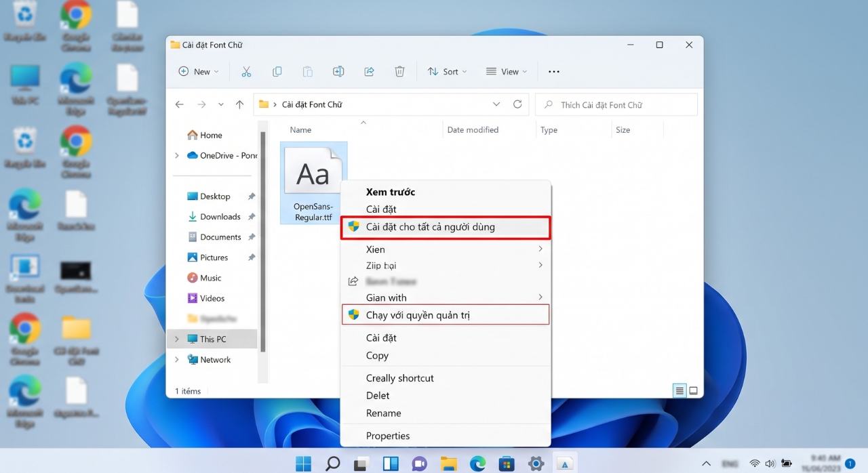Choose Cài đặt cho tất cả người dùng
This screenshot has width=868, height=473.
[x=446, y=227]
